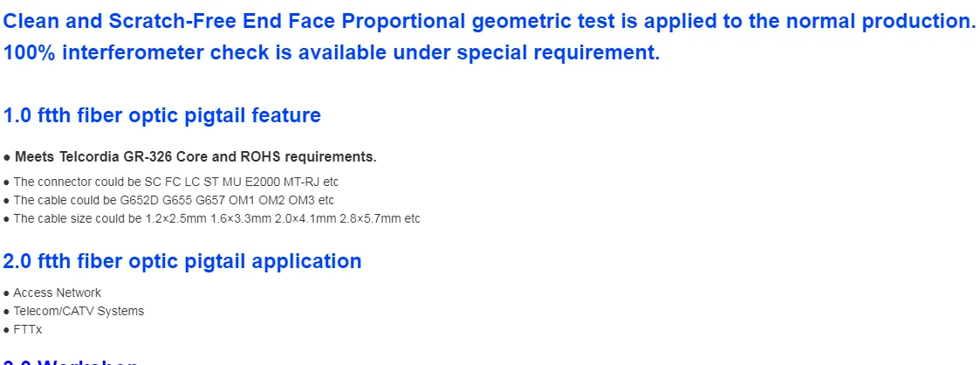The width and height of the screenshot is (980, 365).
Task: Click the "2.0 ftth fiber optic pigtail application" heading
Action: pos(182,261)
